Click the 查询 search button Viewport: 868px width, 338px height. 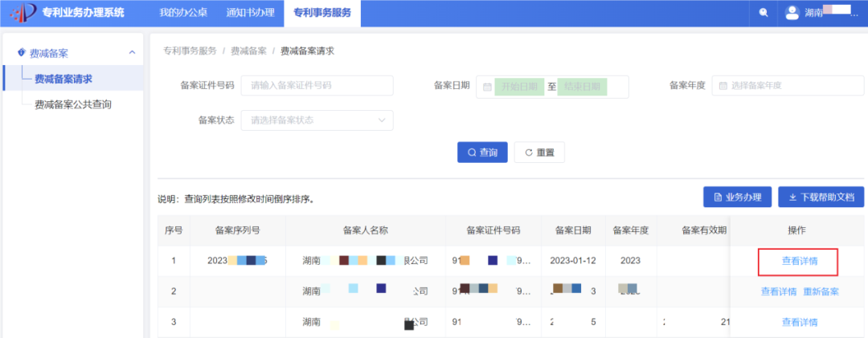(482, 153)
